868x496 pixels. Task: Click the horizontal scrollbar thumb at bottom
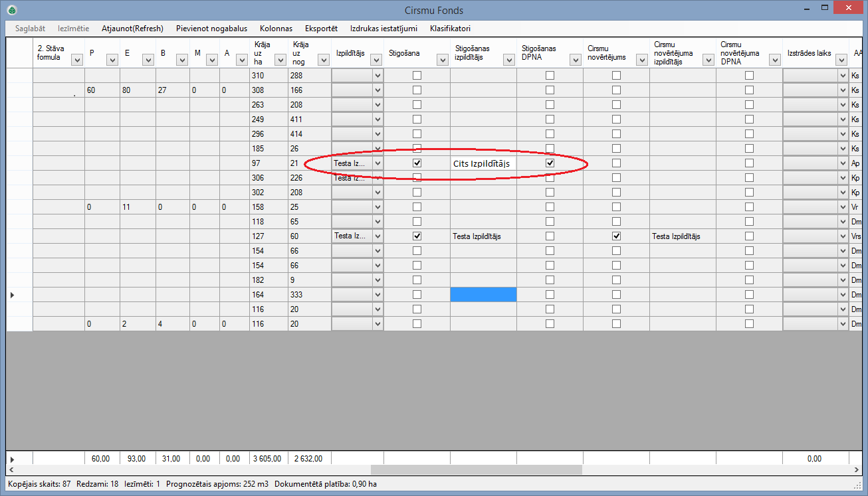pos(476,469)
